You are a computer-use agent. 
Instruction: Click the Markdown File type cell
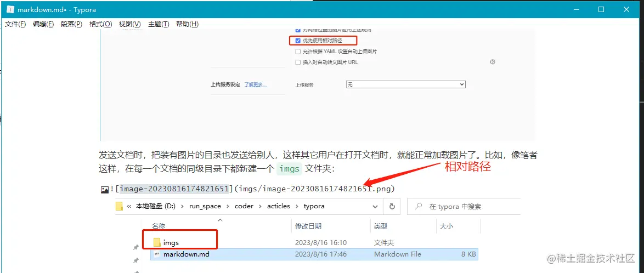tap(398, 254)
